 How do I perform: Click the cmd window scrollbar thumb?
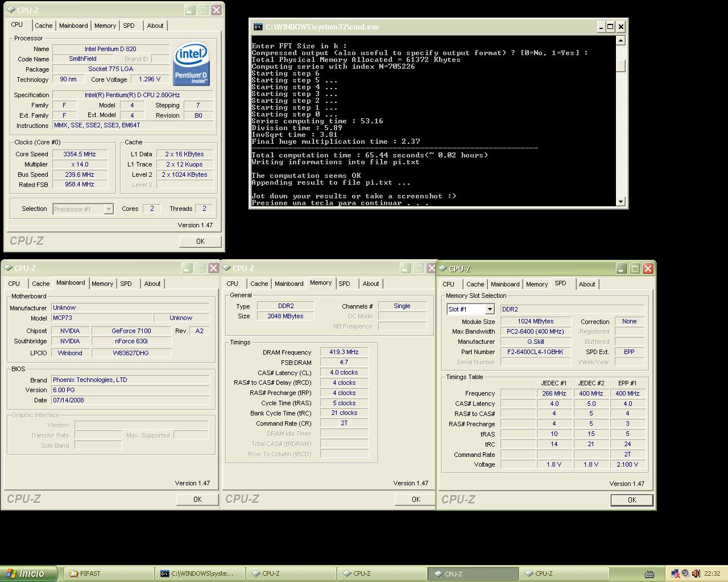point(621,65)
